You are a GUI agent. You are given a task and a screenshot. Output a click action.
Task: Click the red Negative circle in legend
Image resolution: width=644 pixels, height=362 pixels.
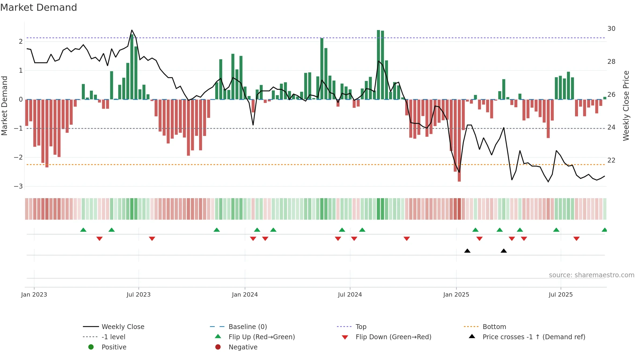[218, 347]
